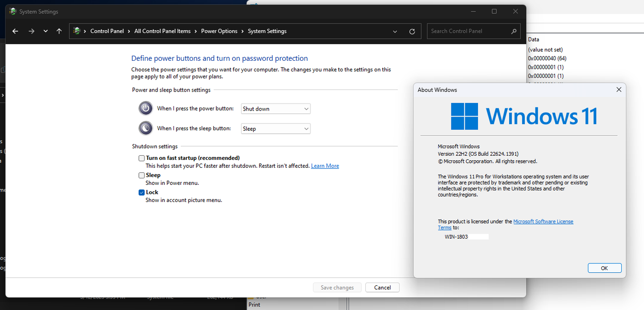Image resolution: width=644 pixels, height=310 pixels.
Task: Click the Forward arrow navigation button
Action: point(32,31)
